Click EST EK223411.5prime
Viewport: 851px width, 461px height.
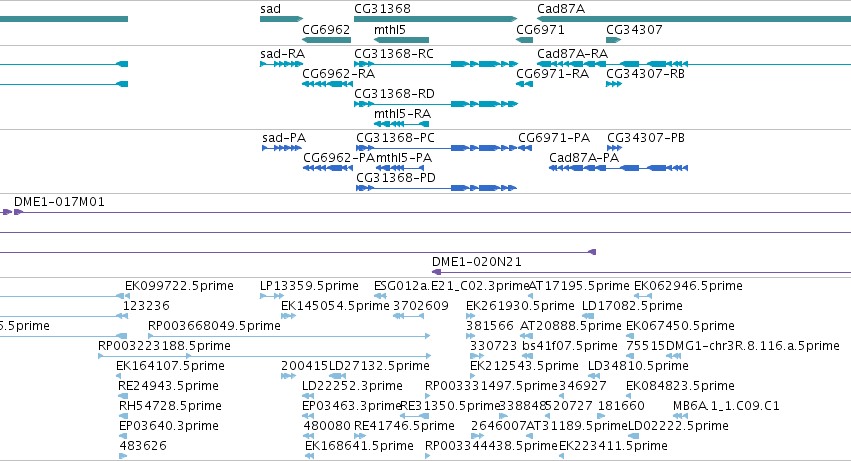pyautogui.click(x=613, y=446)
